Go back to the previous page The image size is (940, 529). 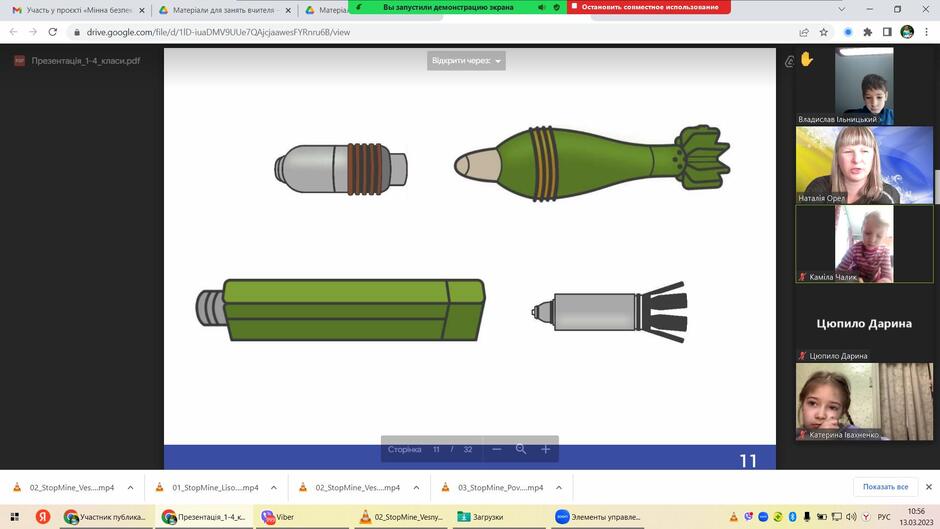(x=13, y=32)
